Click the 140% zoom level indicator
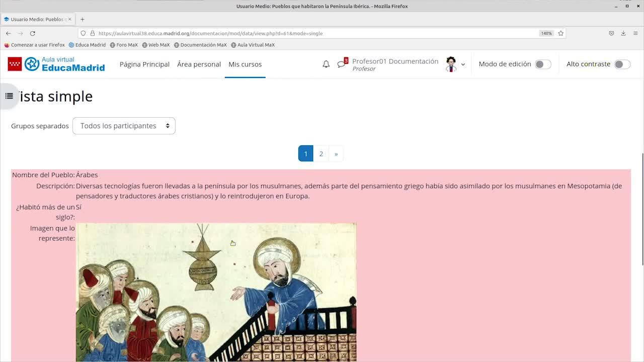Image resolution: width=644 pixels, height=362 pixels. [x=546, y=33]
